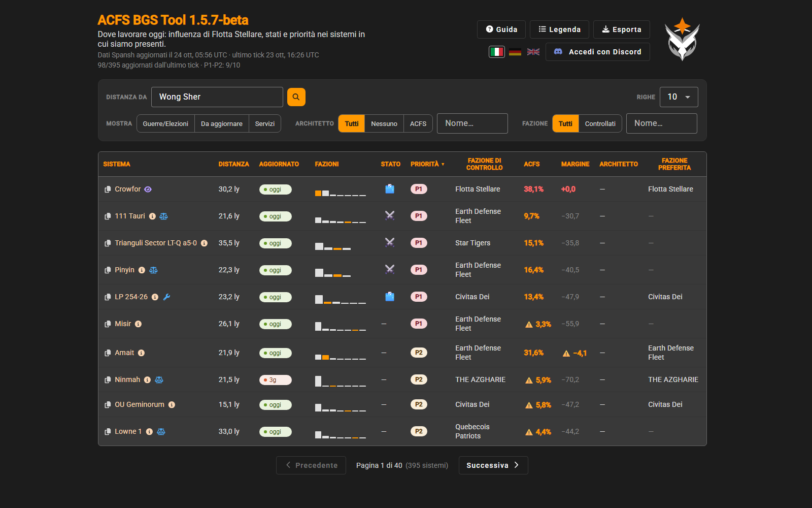Image resolution: width=812 pixels, height=508 pixels.
Task: Select Tutti under Architetto
Action: click(x=352, y=123)
